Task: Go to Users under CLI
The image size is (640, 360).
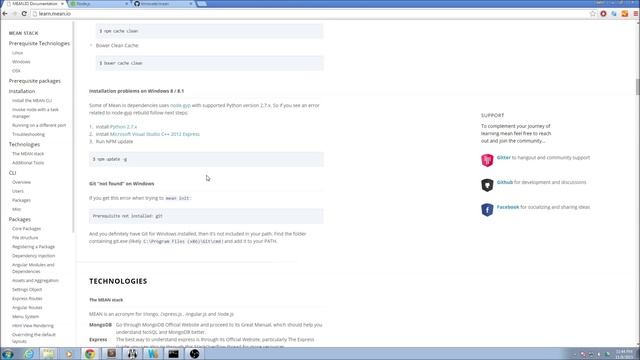Action: (x=18, y=191)
